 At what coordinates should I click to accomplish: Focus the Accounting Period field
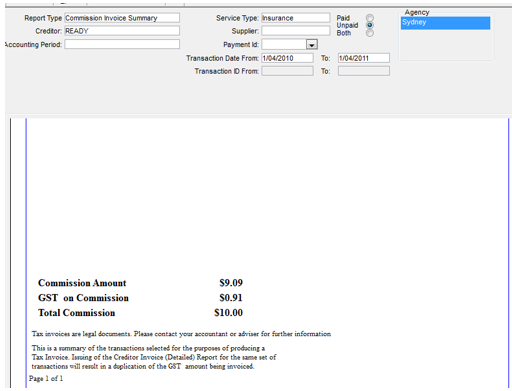coord(122,44)
